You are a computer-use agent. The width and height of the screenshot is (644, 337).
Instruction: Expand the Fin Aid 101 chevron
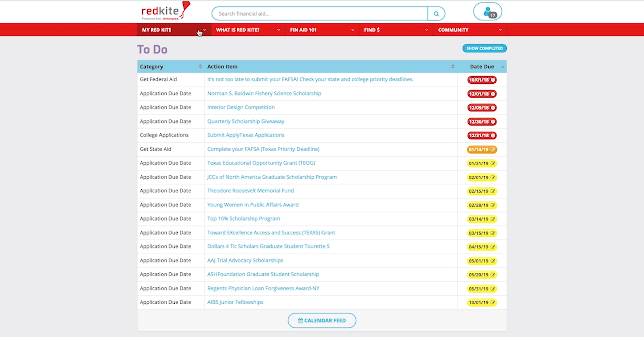(x=353, y=30)
